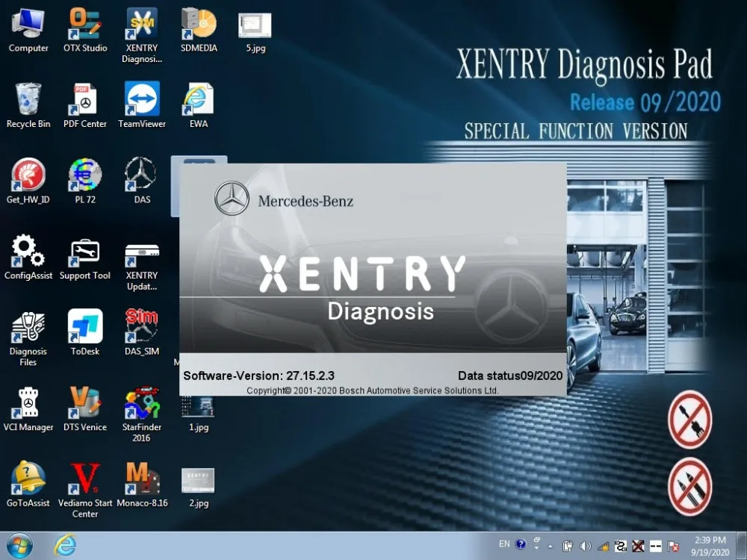Click the Bosch copyright line on splash
The height and width of the screenshot is (560, 747).
click(373, 391)
